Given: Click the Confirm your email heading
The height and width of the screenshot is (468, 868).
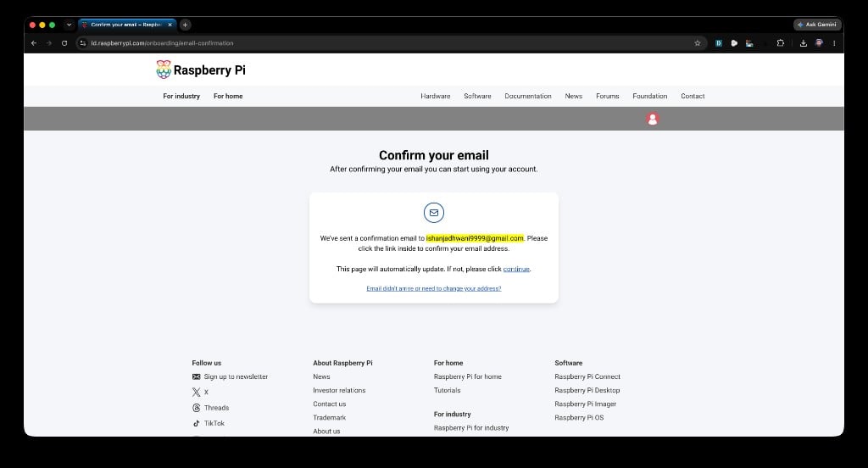Looking at the screenshot, I should [433, 155].
